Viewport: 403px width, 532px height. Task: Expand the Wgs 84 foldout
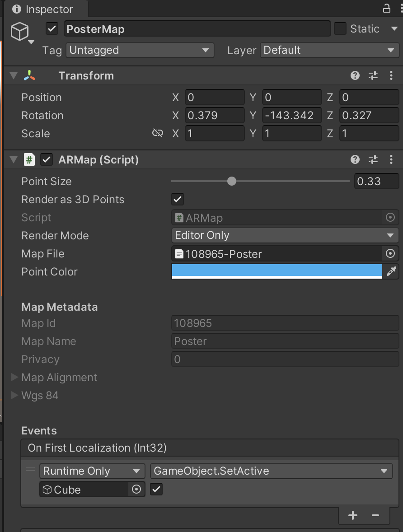[14, 395]
